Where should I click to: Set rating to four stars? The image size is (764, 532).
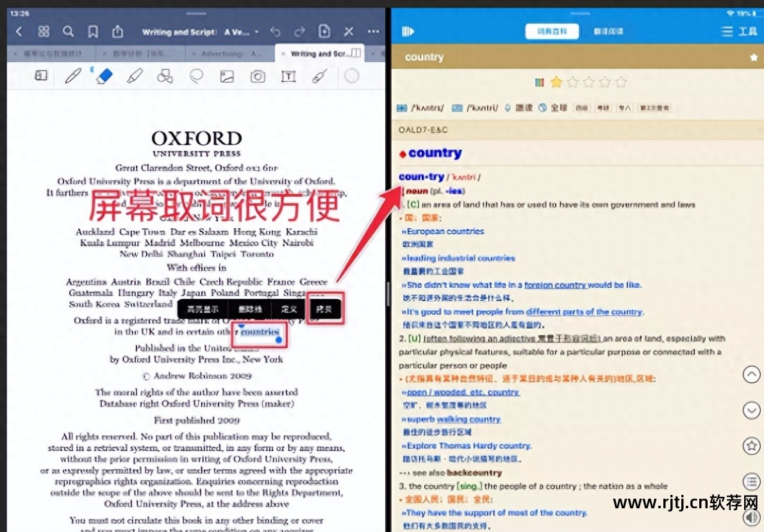604,82
